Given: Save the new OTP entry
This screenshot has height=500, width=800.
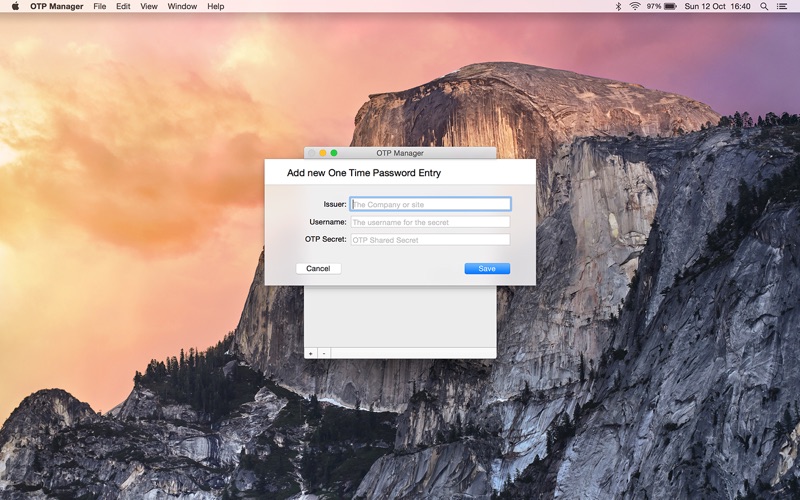Looking at the screenshot, I should [487, 268].
